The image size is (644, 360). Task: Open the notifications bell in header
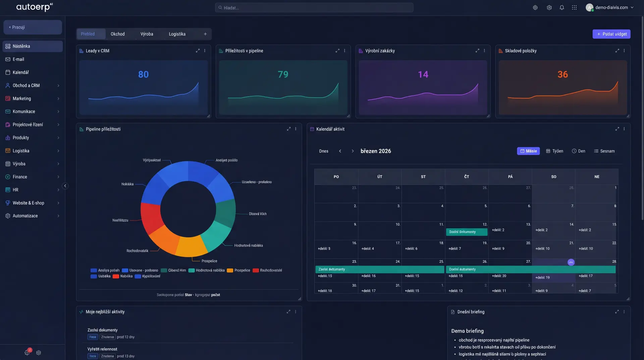coord(562,7)
